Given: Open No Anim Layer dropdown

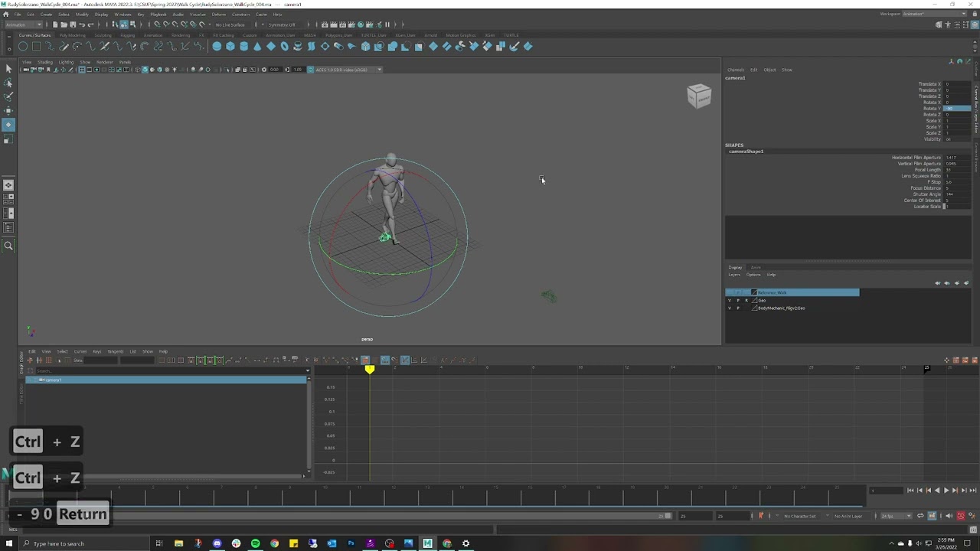Looking at the screenshot, I should 848,516.
